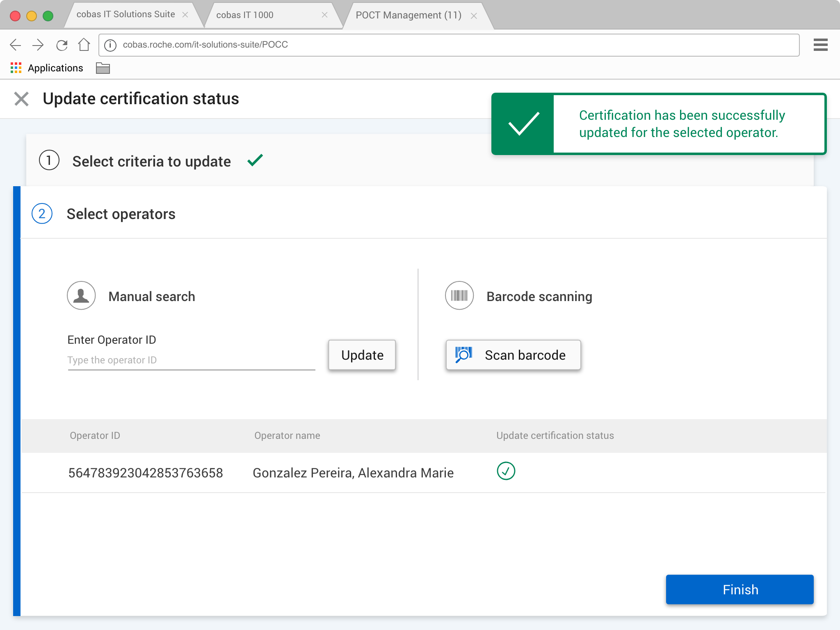
Task: Click certification status checkmark for Gonzalez Pereira
Action: click(506, 471)
